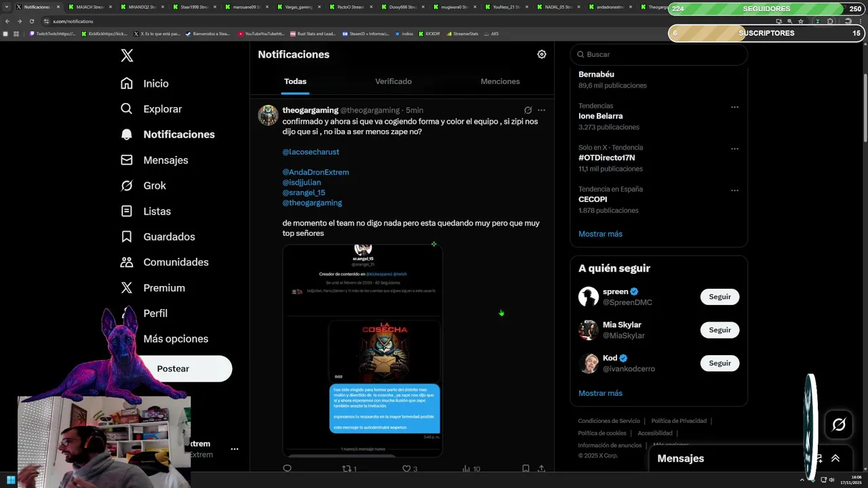
Task: Open options for Ione Belarra trend
Action: tap(734, 107)
